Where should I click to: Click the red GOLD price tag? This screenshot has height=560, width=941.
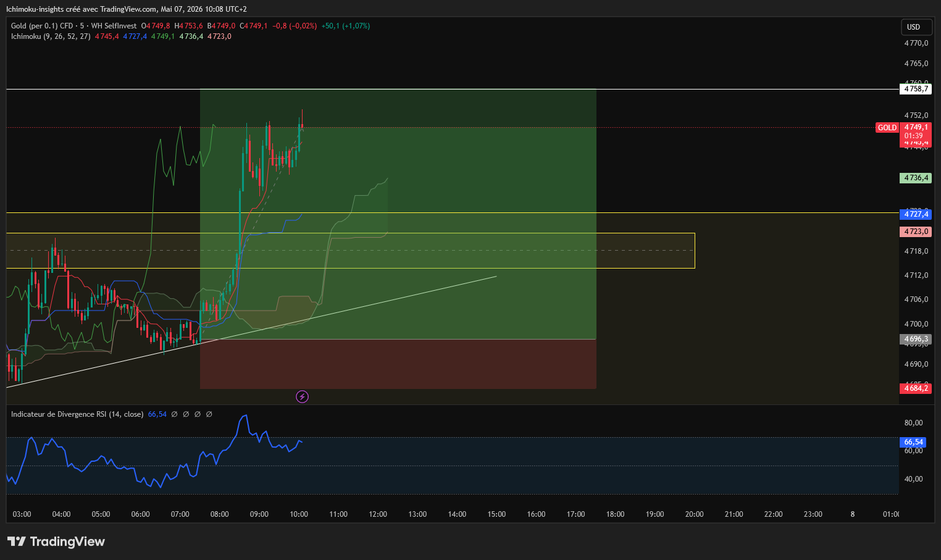(887, 128)
